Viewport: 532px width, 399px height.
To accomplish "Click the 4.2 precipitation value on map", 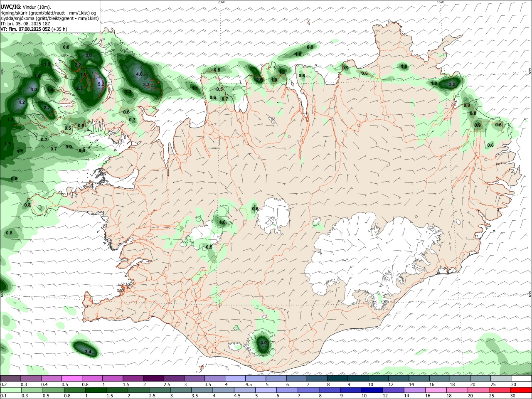I will click(x=22, y=102).
